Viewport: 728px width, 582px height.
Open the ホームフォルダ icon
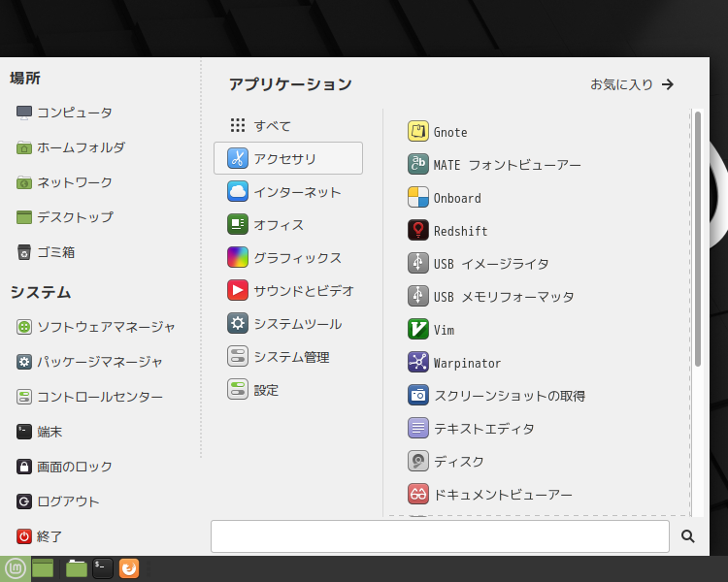(24, 147)
